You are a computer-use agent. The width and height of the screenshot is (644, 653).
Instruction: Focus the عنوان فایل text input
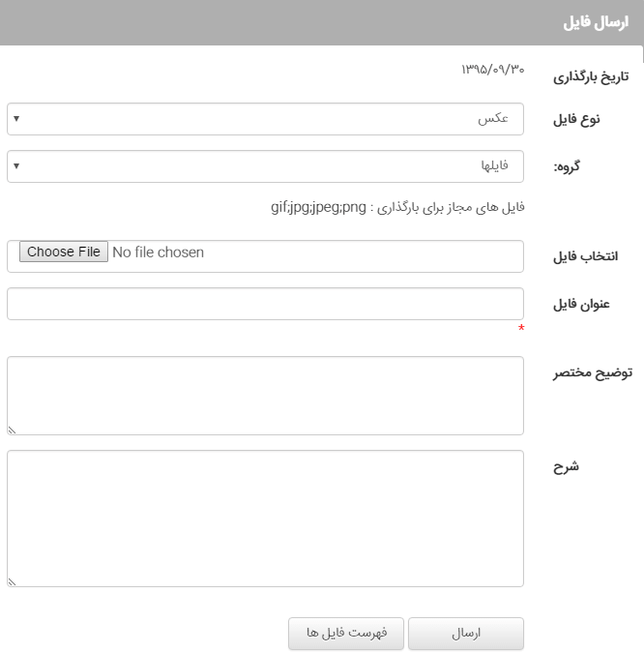[265, 304]
